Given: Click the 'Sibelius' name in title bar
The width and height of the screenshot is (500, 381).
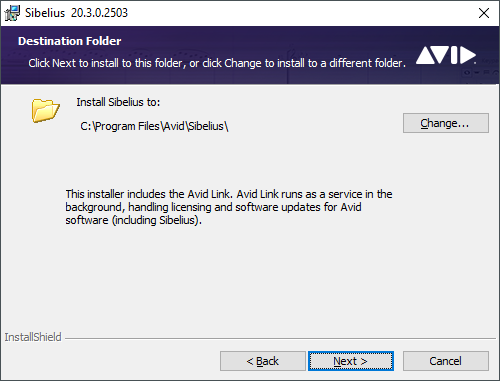Looking at the screenshot, I should [45, 13].
